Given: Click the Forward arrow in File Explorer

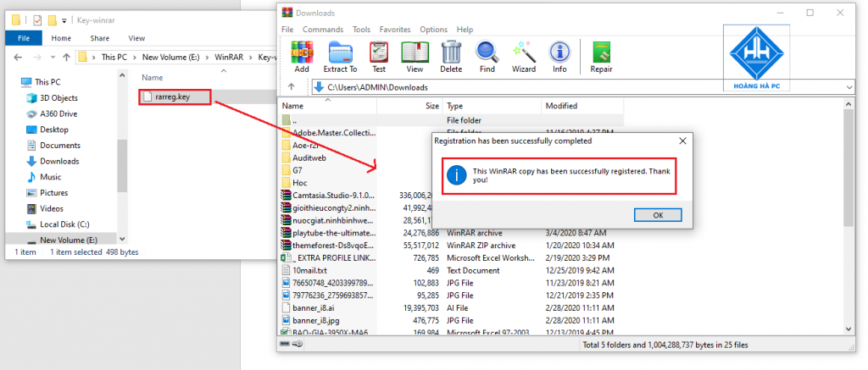Looking at the screenshot, I should tap(37, 57).
